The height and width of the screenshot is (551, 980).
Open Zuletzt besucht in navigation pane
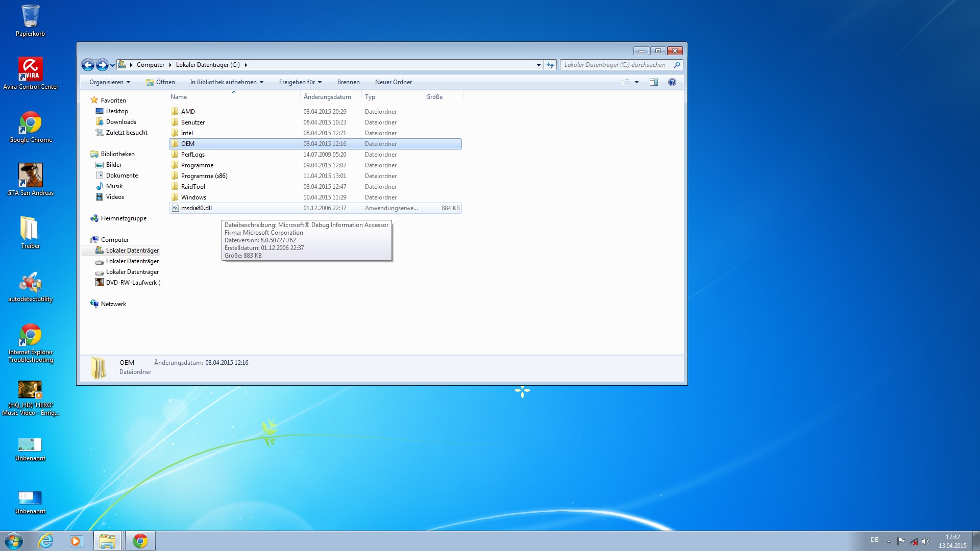[127, 133]
